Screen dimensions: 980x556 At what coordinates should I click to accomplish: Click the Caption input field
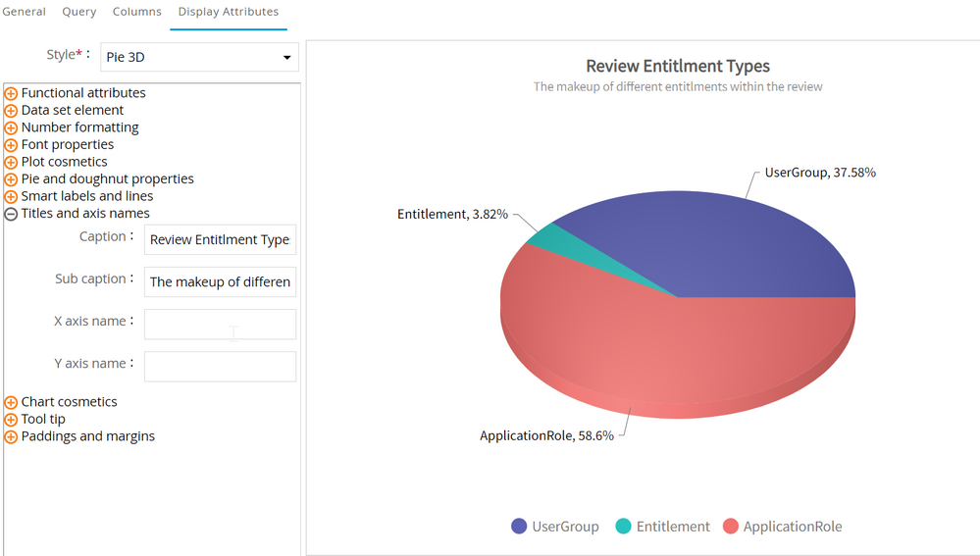pyautogui.click(x=220, y=239)
